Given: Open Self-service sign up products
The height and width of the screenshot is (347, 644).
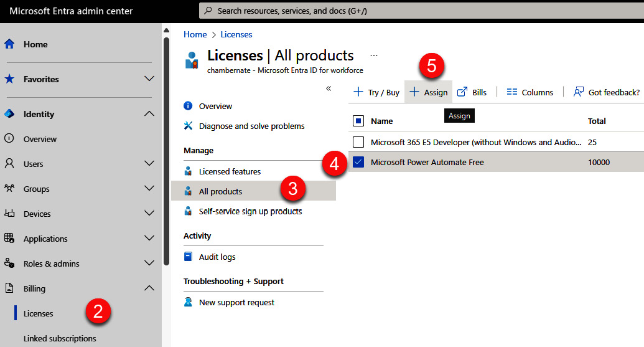Looking at the screenshot, I should (251, 211).
